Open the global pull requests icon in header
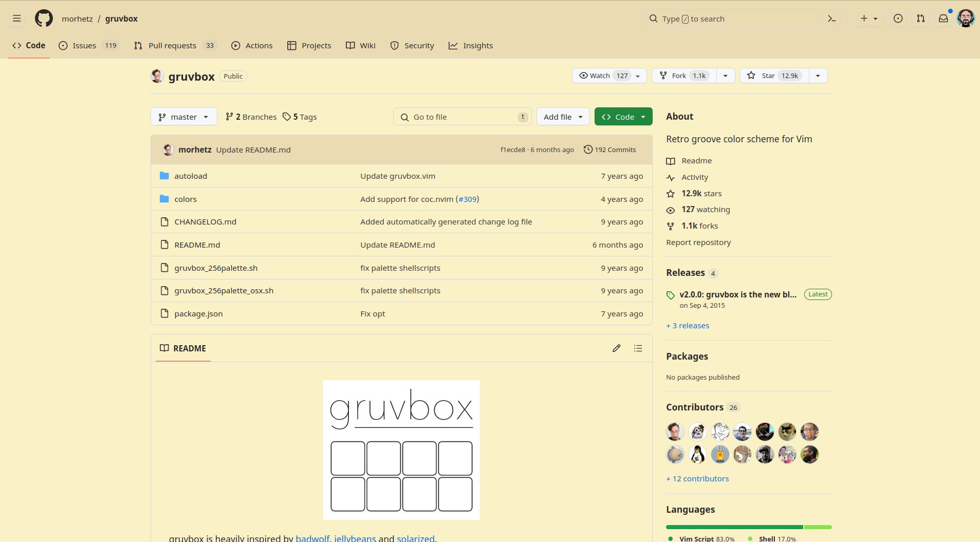 (x=920, y=18)
